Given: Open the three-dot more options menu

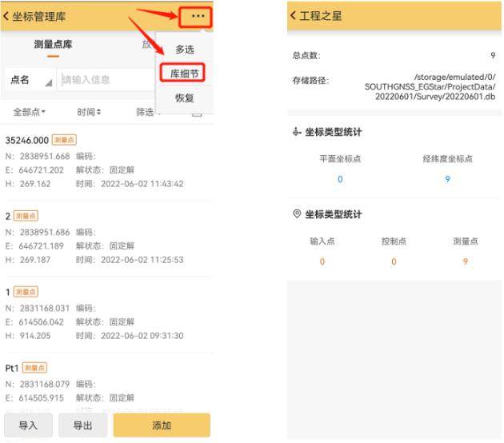Looking at the screenshot, I should (x=198, y=16).
